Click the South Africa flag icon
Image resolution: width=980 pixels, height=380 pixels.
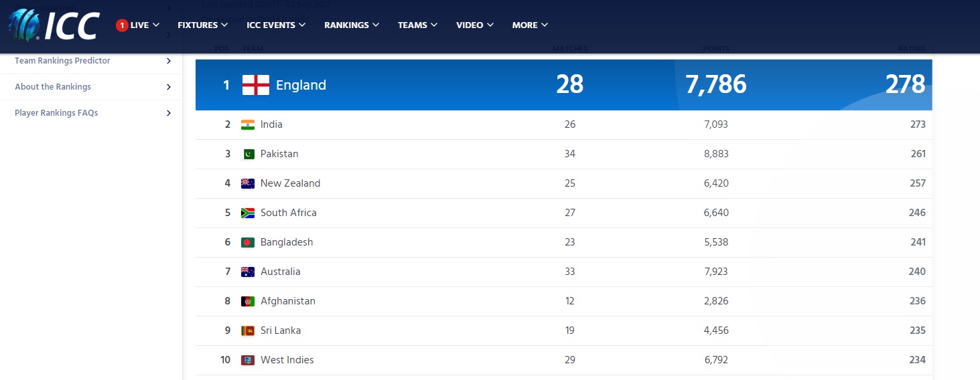tap(248, 213)
